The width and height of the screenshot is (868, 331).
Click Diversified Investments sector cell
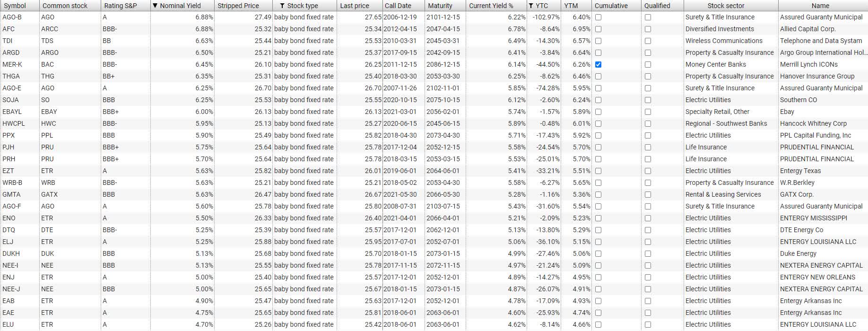point(731,29)
